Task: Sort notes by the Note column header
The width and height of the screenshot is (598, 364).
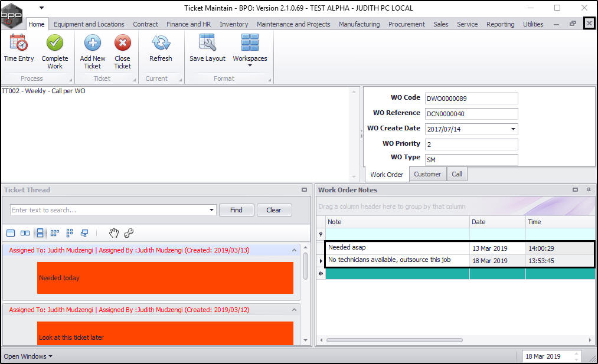Action: [397, 222]
